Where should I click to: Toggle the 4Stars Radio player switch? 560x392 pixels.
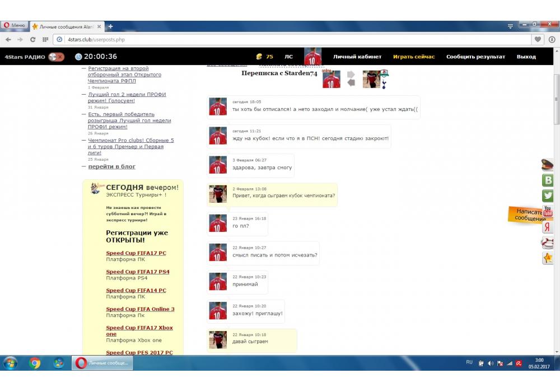point(56,57)
